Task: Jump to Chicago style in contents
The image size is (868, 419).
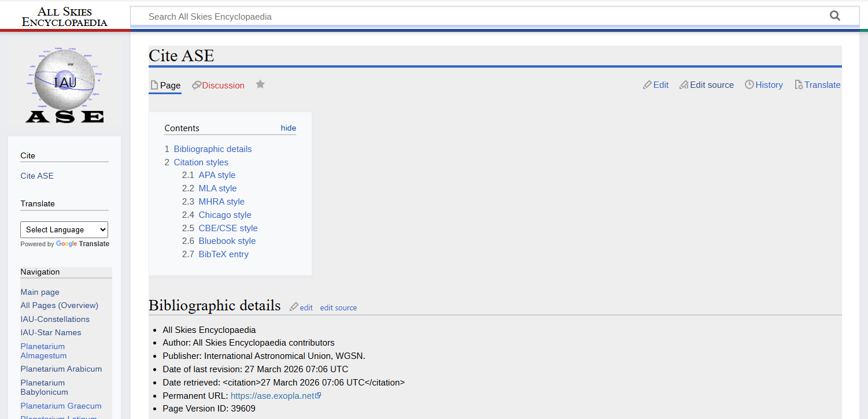Action: 224,215
